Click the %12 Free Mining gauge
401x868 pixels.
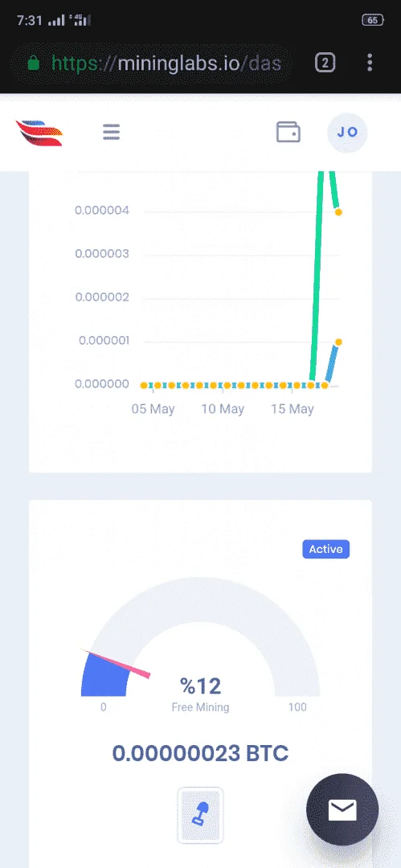[201, 637]
